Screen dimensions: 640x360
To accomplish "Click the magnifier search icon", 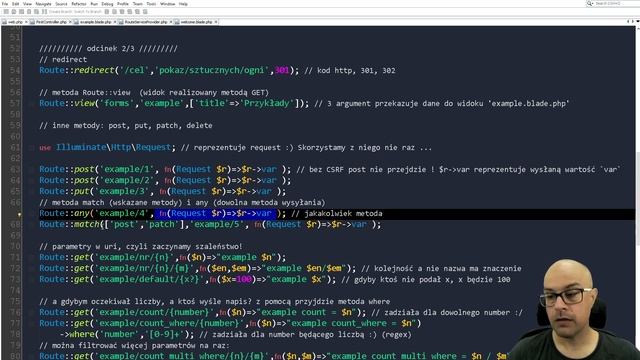I will pos(589,3).
